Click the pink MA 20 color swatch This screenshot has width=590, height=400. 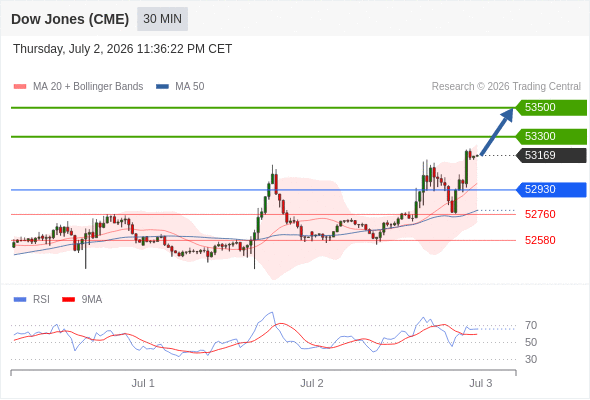[20, 87]
